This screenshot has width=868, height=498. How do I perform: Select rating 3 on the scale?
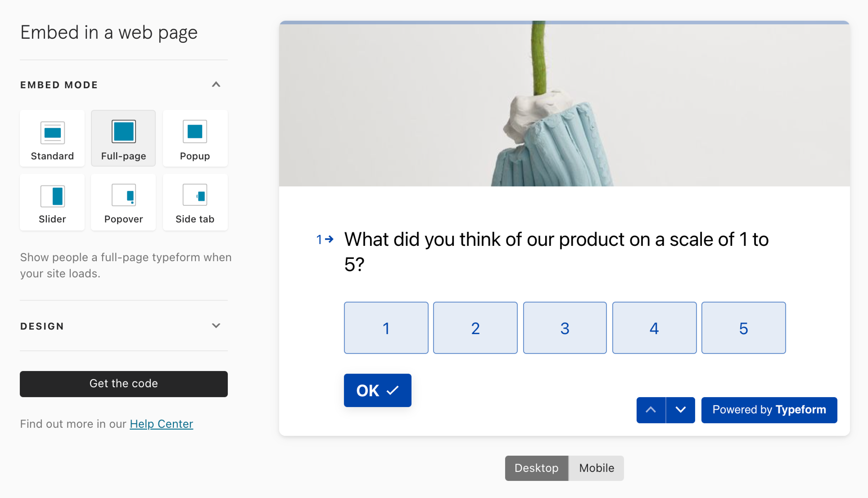pyautogui.click(x=565, y=328)
